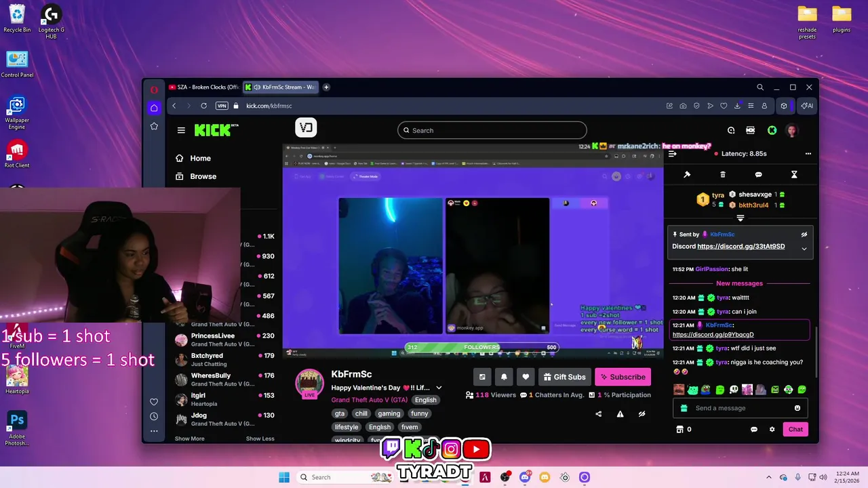Take snapshot with Opera camera icon
868x488 pixels.
[x=683, y=106]
